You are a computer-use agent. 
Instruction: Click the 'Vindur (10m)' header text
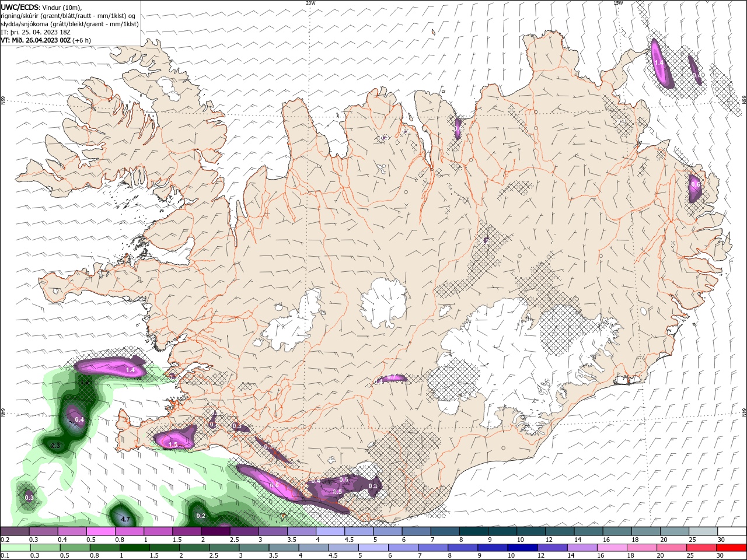pyautogui.click(x=61, y=6)
